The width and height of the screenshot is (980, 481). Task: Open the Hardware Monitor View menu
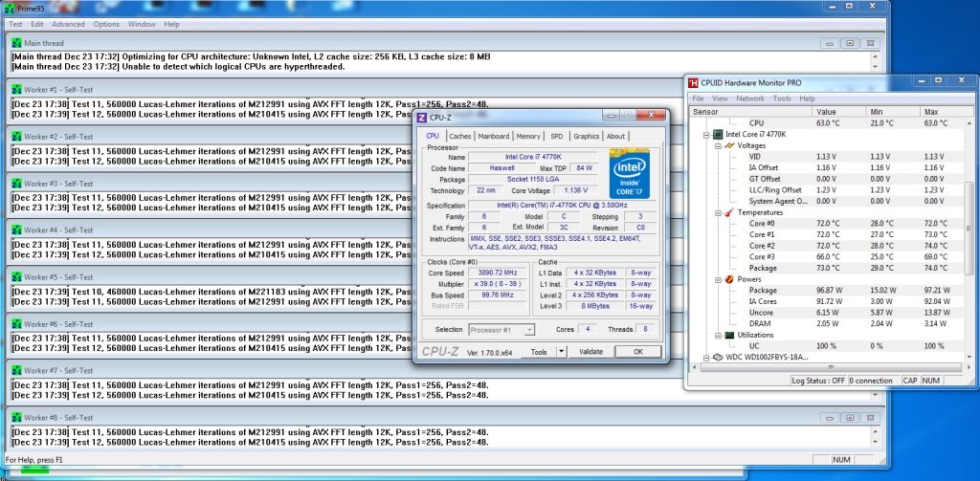pos(720,98)
